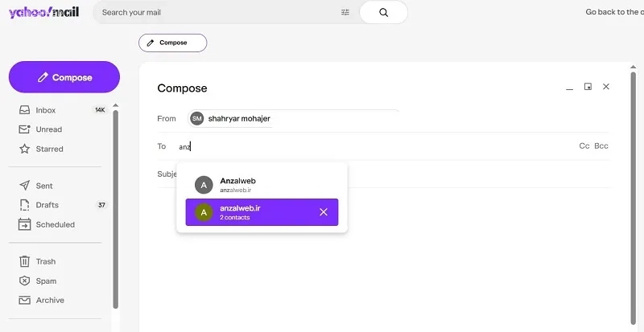Minimize the compose draft panel
Screen dimensions: 644x332
[x=569, y=87]
